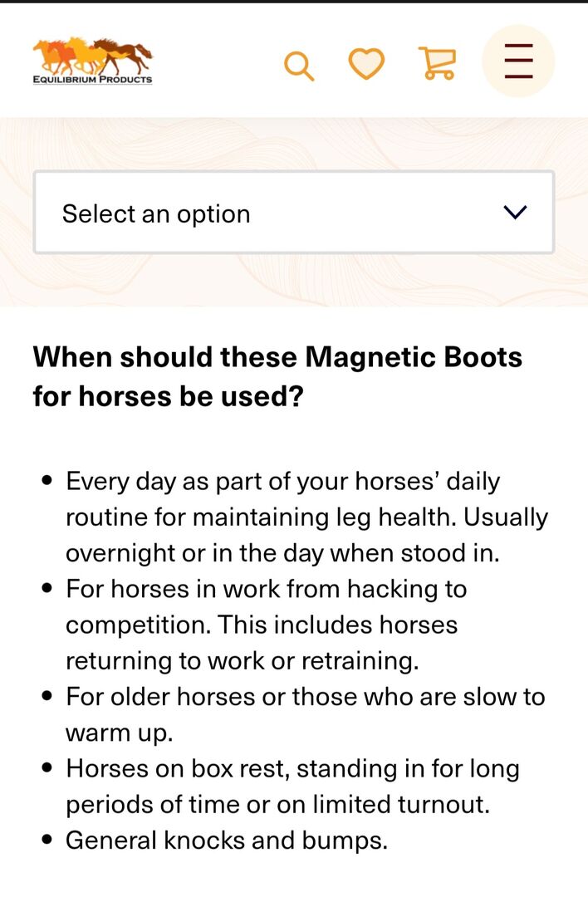Click the "Equilibrium Products" logo text
This screenshot has width=588, height=897.
coord(93,80)
